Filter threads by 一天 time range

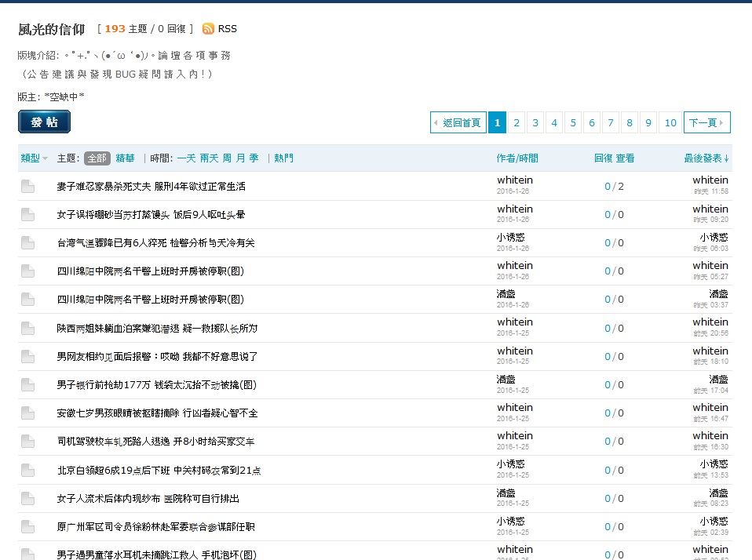(186, 158)
